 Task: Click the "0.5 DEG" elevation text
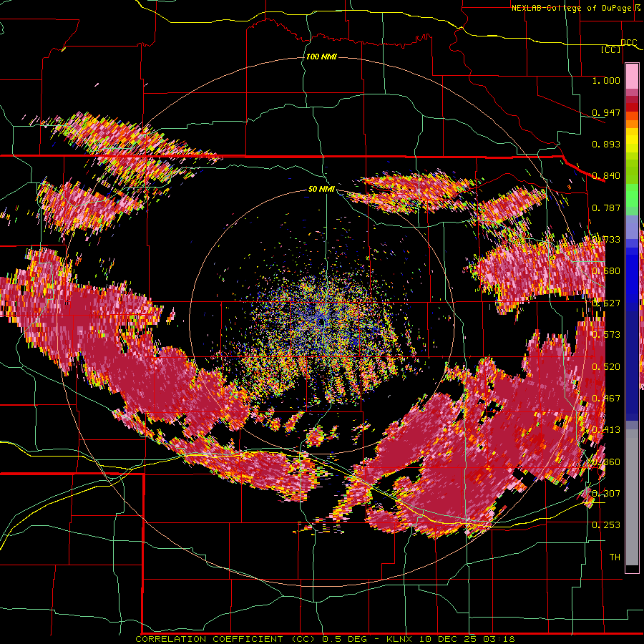point(344,639)
